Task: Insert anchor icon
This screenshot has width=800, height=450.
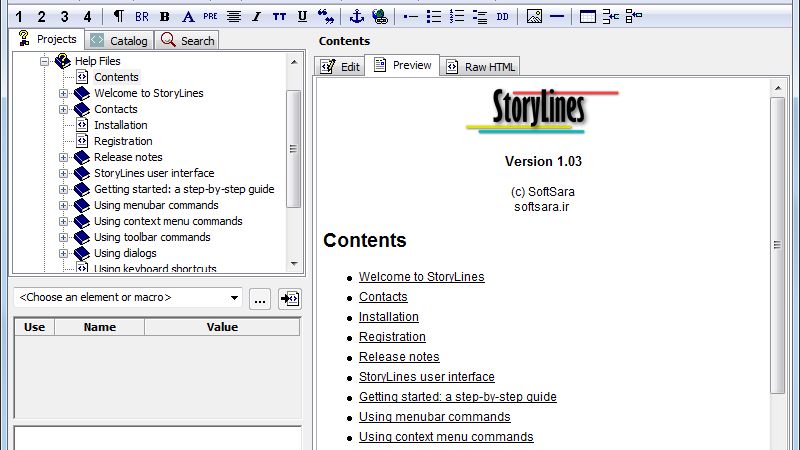Action: tap(357, 17)
